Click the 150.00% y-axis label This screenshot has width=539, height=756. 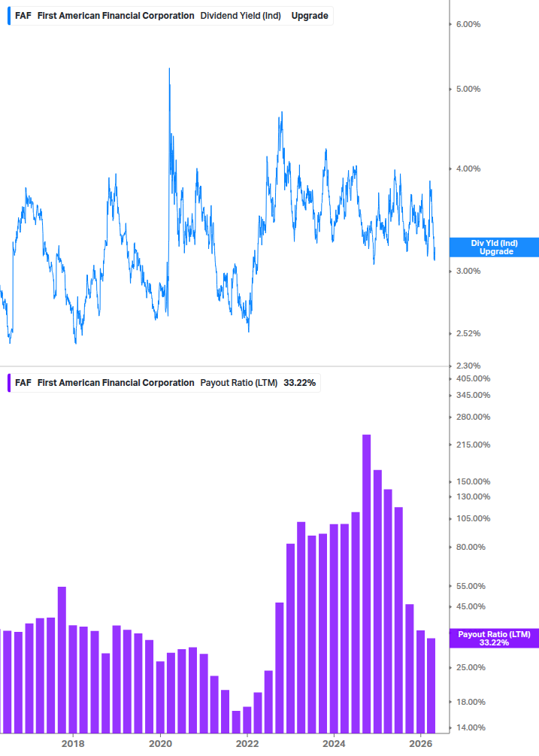[x=473, y=481]
